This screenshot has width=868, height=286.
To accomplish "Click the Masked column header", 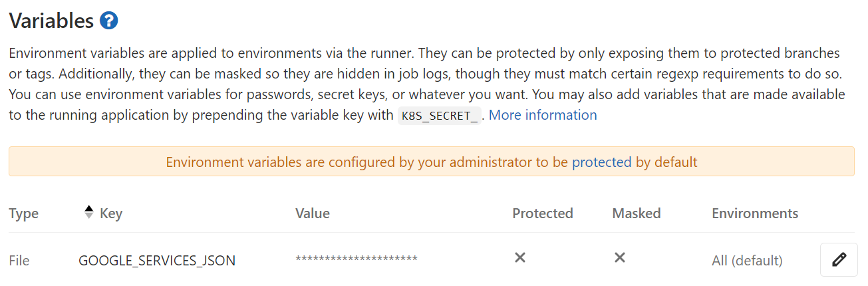I will click(x=637, y=214).
